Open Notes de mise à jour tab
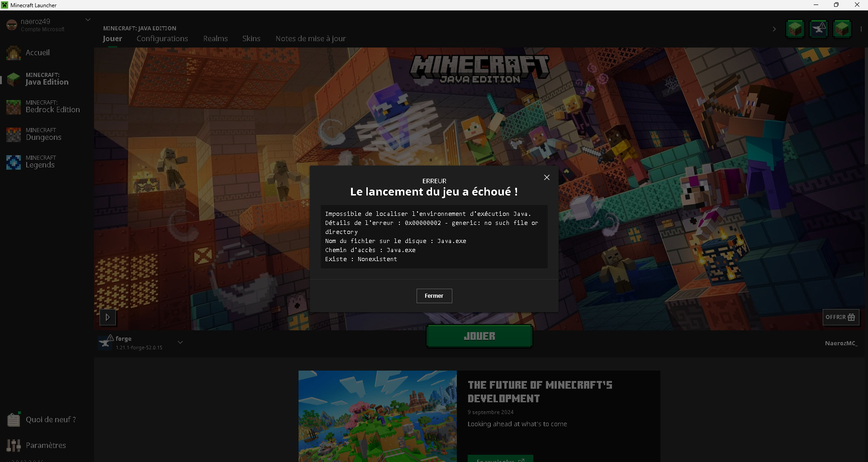Viewport: 868px width, 462px height. click(x=310, y=38)
